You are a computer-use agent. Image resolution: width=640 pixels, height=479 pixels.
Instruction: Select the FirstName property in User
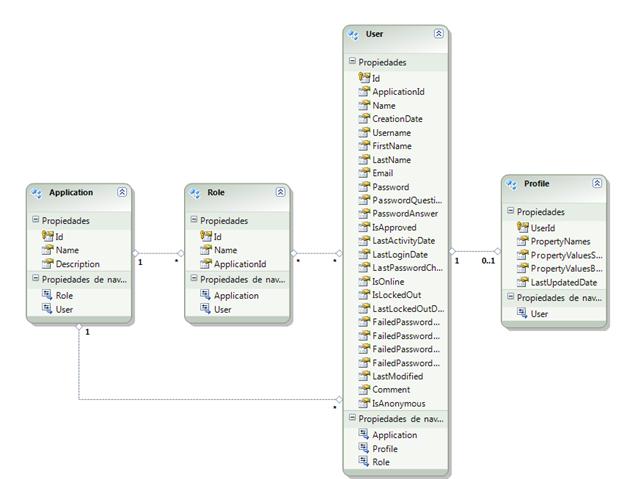click(392, 146)
